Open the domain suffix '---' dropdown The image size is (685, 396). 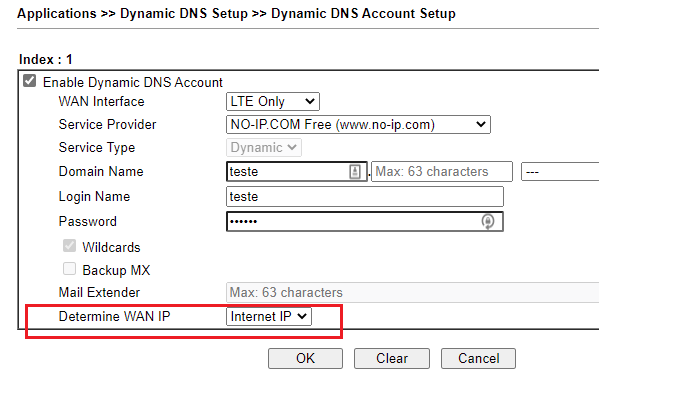[x=560, y=172]
